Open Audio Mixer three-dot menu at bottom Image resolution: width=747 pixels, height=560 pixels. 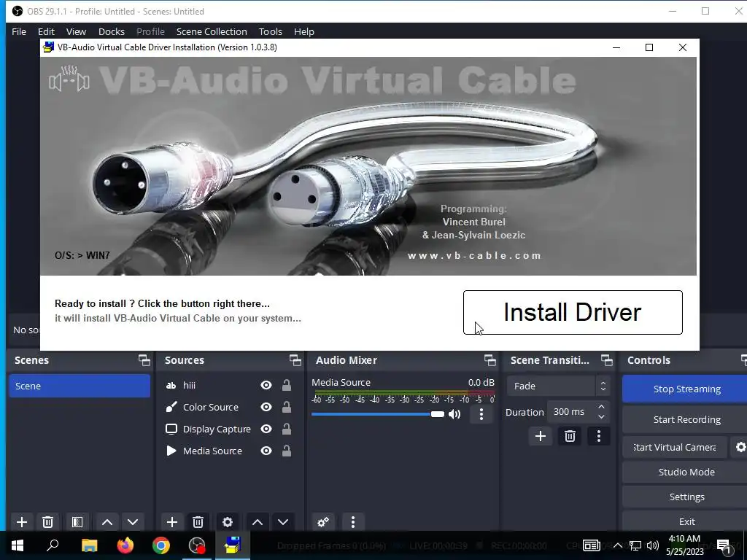(352, 522)
